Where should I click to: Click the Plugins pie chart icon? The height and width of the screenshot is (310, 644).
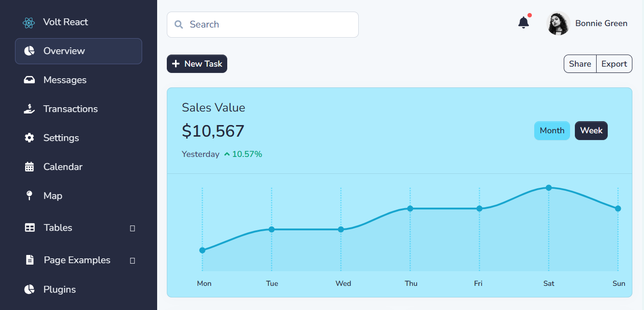pyautogui.click(x=29, y=289)
